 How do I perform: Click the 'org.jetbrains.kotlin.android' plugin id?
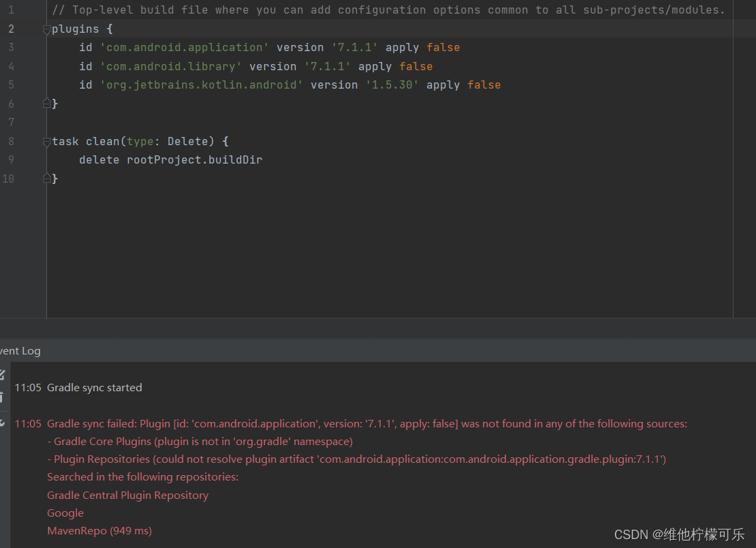click(201, 85)
